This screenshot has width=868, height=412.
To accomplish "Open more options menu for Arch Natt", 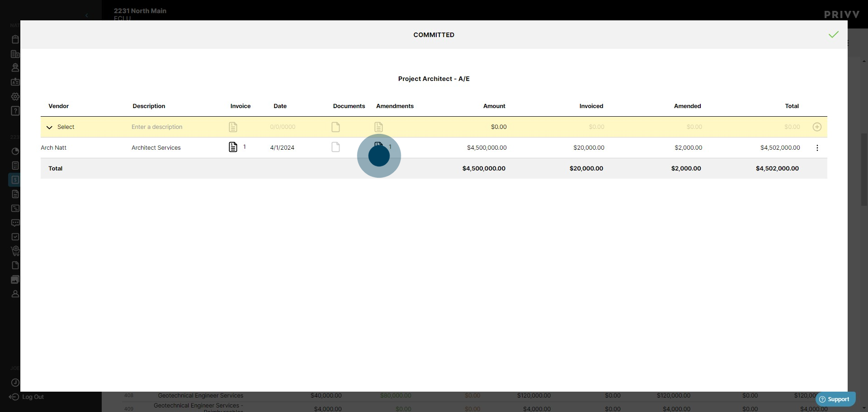I will 817,148.
